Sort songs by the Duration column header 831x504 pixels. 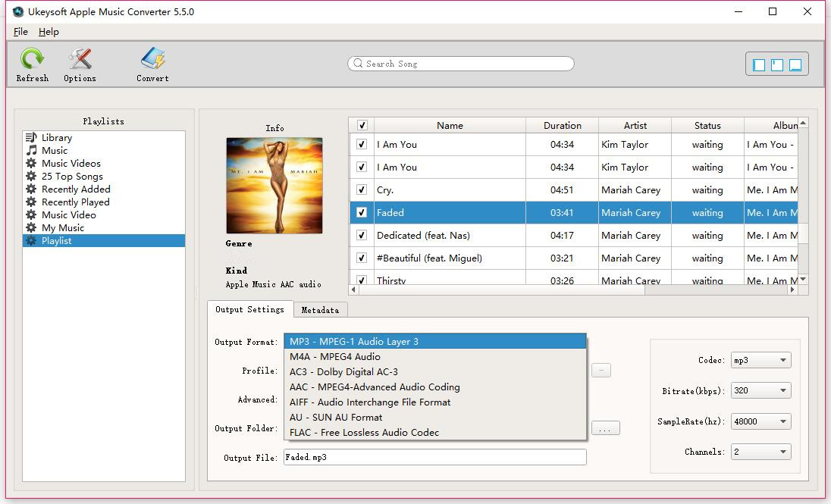(x=563, y=126)
